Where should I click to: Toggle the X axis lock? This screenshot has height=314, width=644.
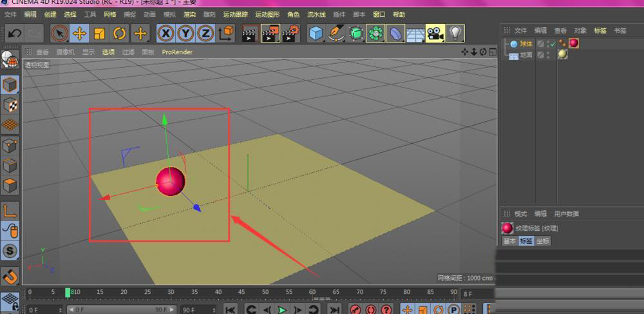click(x=166, y=33)
